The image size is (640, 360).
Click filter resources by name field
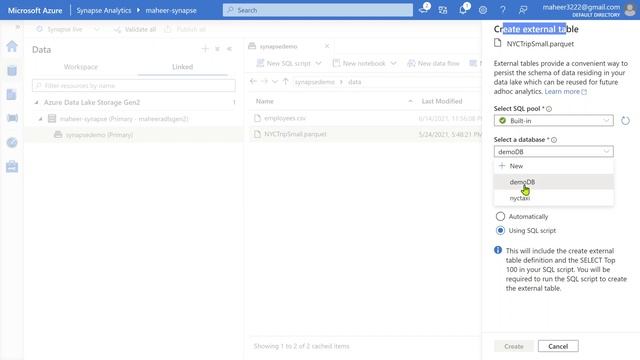(x=134, y=86)
